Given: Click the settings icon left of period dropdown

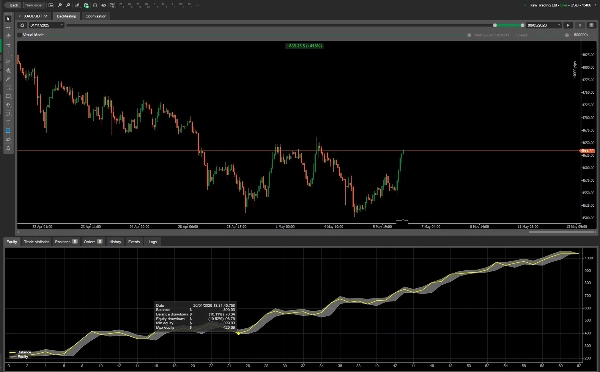Looking at the screenshot, I should click(x=22, y=25).
